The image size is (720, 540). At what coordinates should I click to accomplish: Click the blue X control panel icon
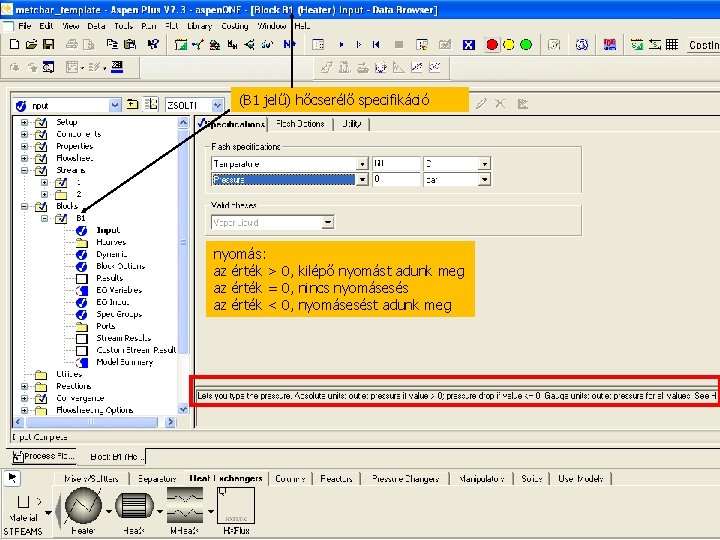[x=468, y=45]
